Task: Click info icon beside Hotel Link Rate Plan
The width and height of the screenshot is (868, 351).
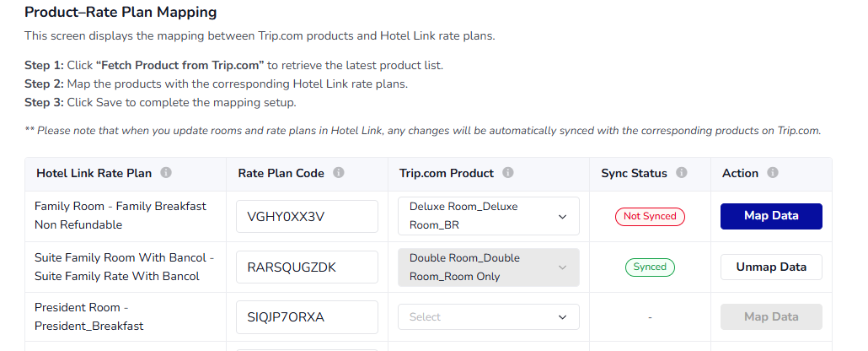Action: click(166, 173)
